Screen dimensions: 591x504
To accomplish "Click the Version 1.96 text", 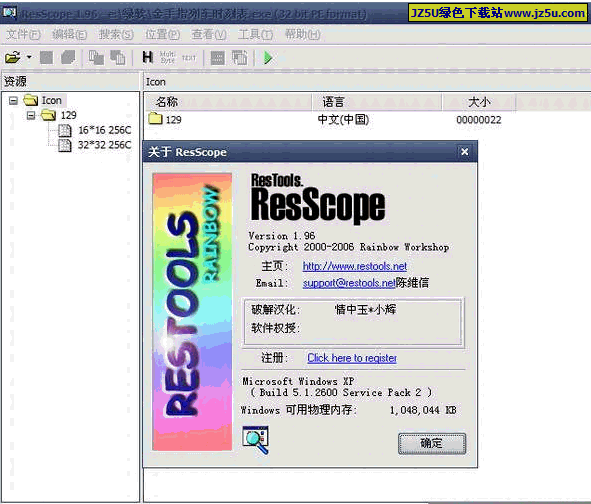I will pos(282,236).
